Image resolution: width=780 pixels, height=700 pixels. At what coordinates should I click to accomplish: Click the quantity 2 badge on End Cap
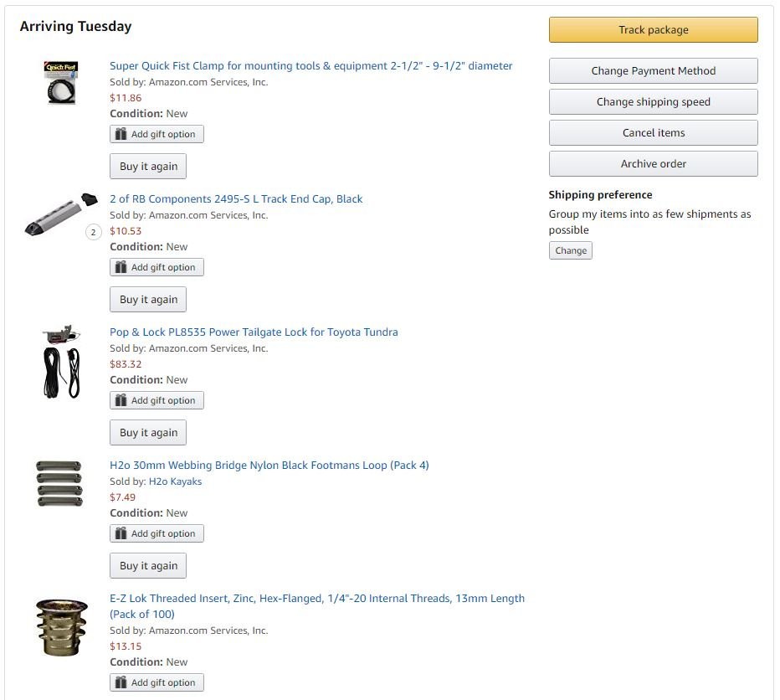94,232
